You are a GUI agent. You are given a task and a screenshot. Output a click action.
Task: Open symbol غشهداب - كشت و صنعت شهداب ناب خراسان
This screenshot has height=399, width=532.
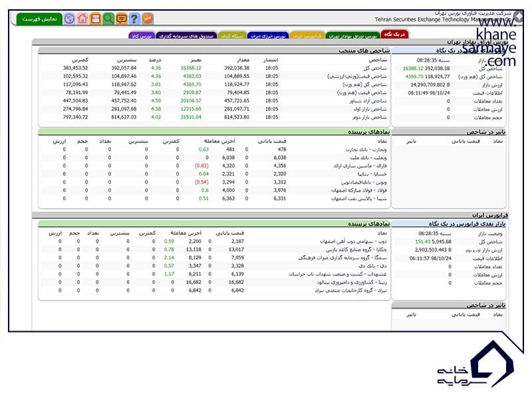point(338,274)
